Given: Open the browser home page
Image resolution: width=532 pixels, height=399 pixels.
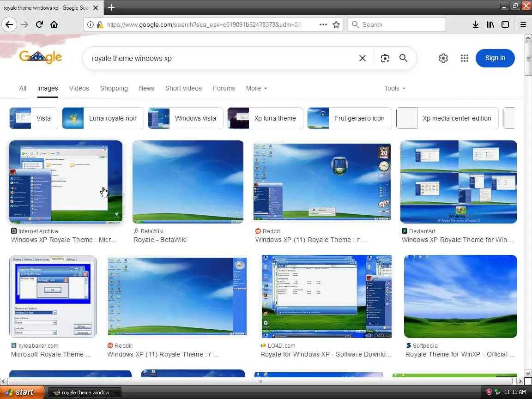Looking at the screenshot, I should pos(54,24).
